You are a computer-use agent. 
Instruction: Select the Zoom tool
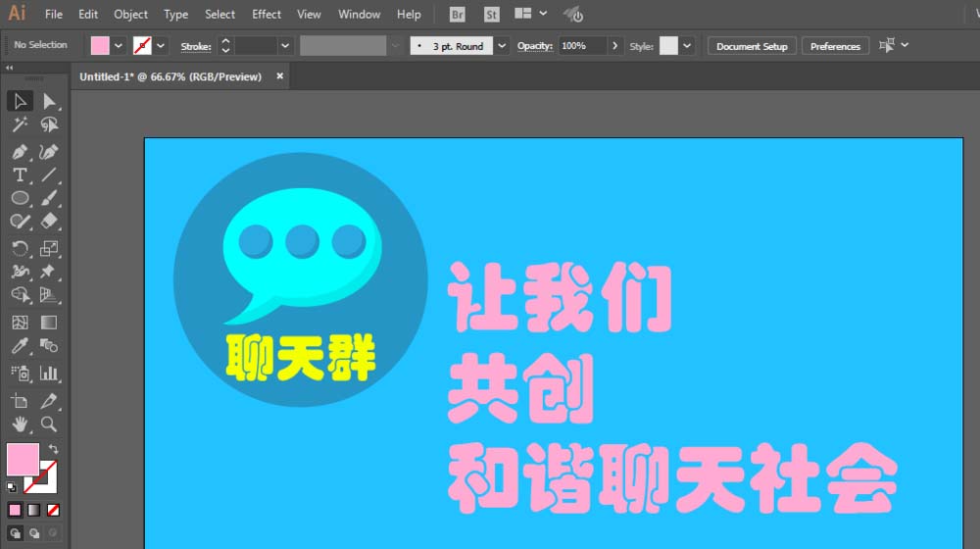coord(49,424)
